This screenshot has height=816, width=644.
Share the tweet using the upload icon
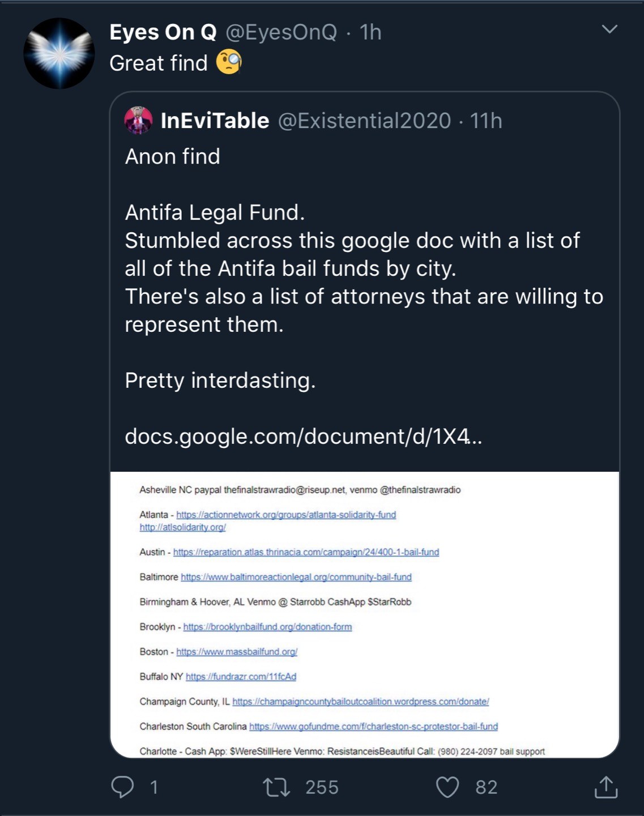(605, 787)
